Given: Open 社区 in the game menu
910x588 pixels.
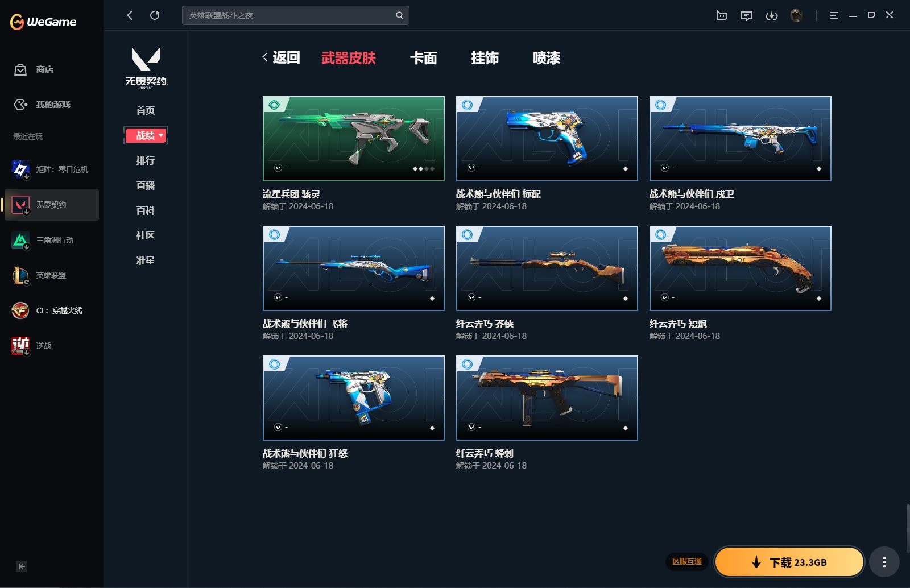Looking at the screenshot, I should click(x=146, y=235).
